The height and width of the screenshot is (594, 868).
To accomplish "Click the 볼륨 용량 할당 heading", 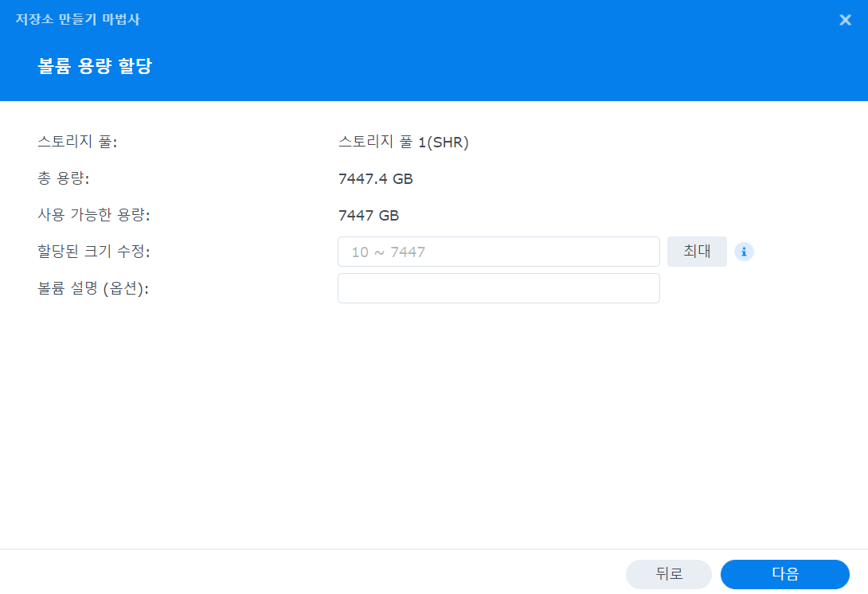I will point(95,66).
